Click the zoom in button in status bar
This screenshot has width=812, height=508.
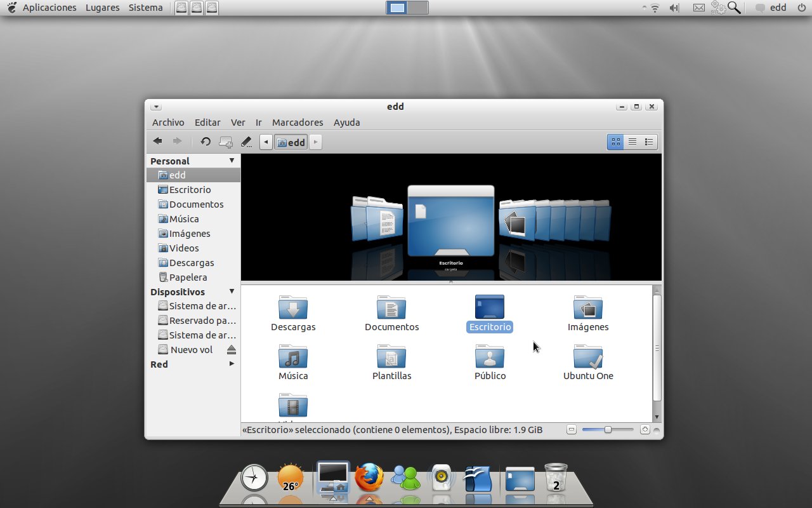(645, 430)
